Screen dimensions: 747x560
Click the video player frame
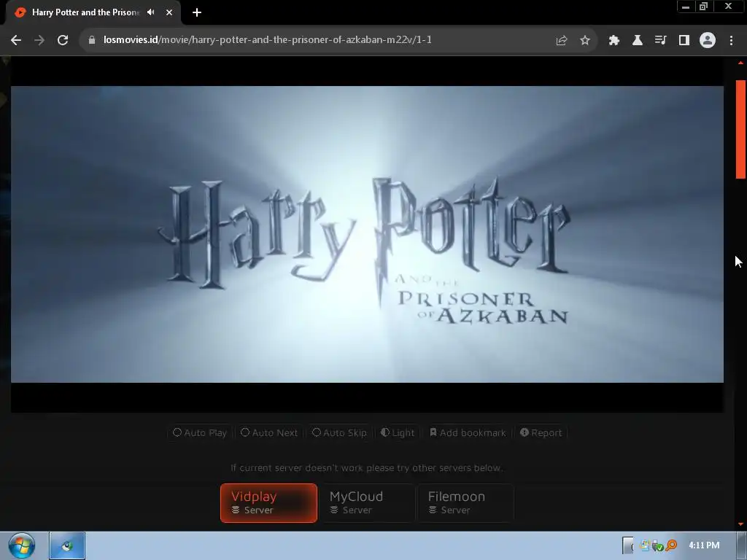click(x=367, y=234)
